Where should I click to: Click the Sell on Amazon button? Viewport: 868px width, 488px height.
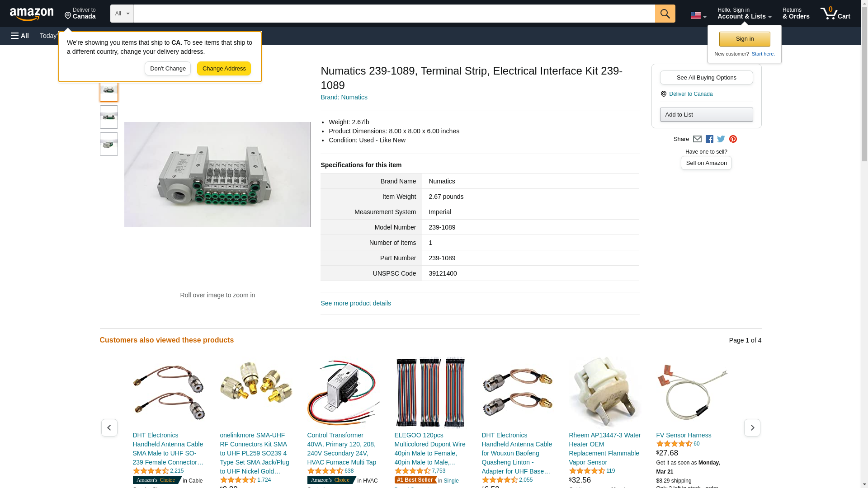click(706, 163)
